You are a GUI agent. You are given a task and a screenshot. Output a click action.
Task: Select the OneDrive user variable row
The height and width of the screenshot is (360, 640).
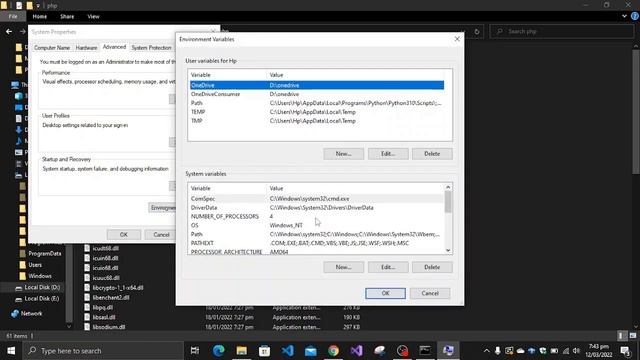[317, 85]
